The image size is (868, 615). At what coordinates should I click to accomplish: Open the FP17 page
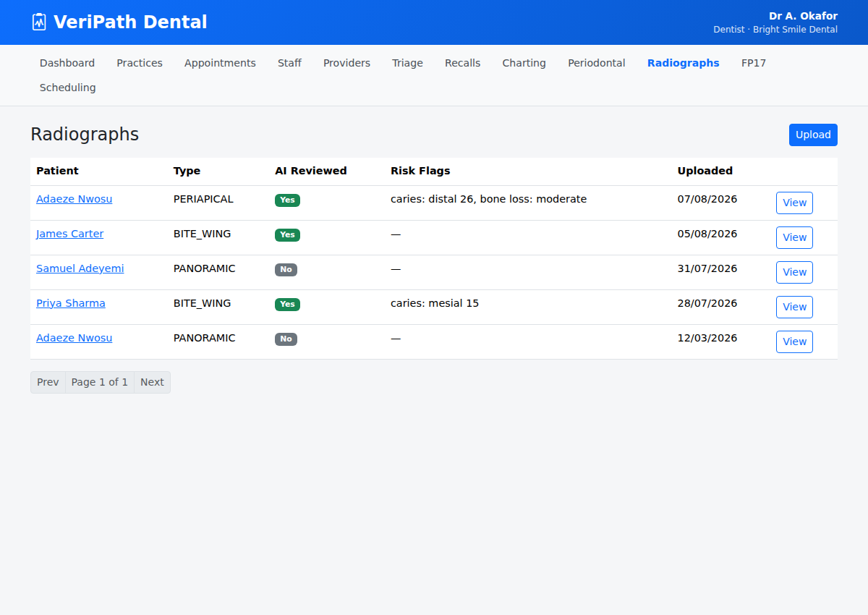click(x=753, y=63)
